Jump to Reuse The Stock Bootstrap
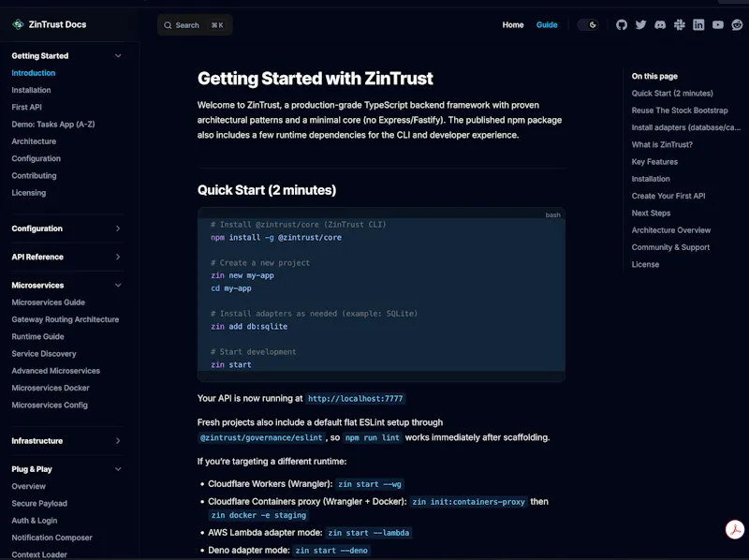 [680, 111]
